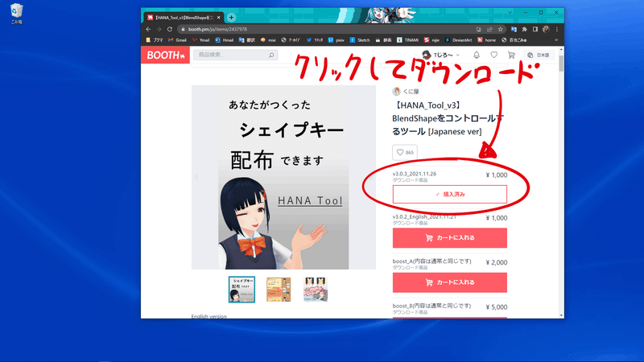The image size is (644, 362).
Task: Open the tab search chevron in title bar
Action: coord(510,13)
